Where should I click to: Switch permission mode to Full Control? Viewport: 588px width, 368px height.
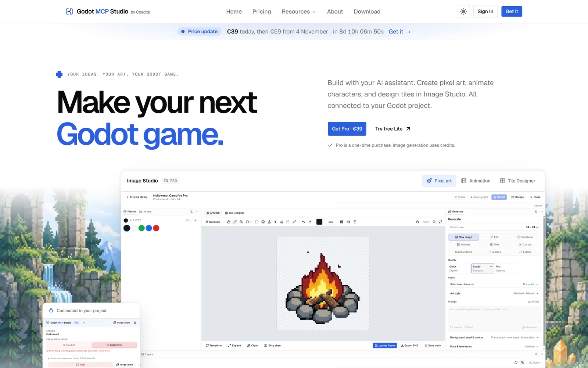pyautogui.click(x=114, y=345)
